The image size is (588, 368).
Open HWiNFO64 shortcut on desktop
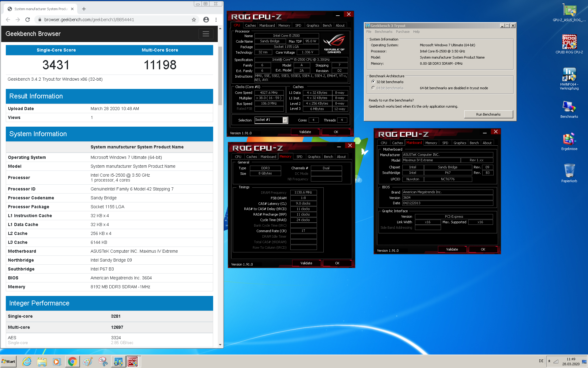pos(569,79)
